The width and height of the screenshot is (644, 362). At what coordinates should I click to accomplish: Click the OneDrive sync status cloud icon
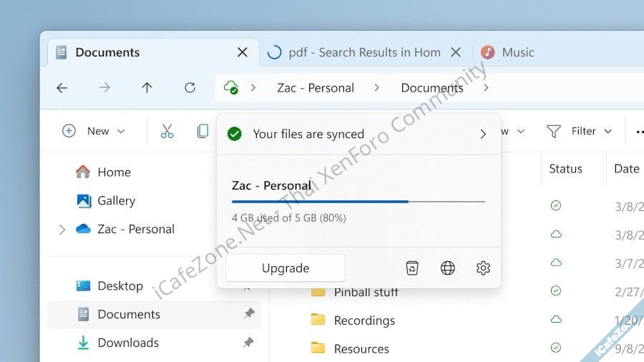230,87
